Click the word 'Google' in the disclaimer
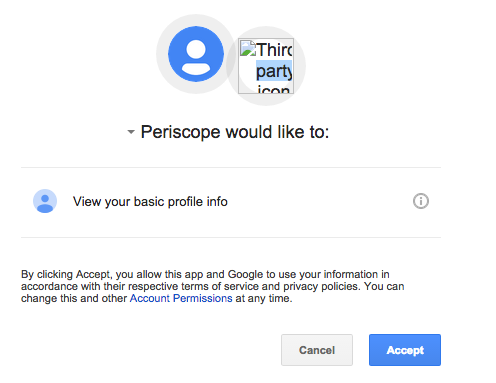 tap(245, 274)
